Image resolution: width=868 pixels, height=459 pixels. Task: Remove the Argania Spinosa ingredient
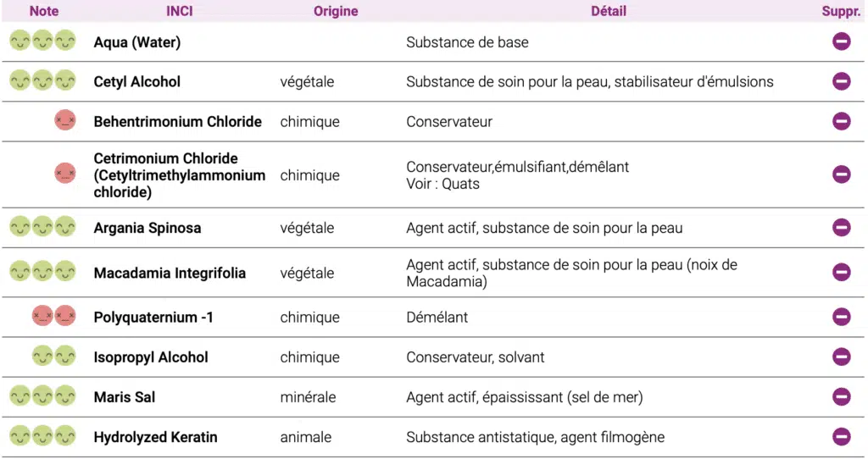click(841, 227)
